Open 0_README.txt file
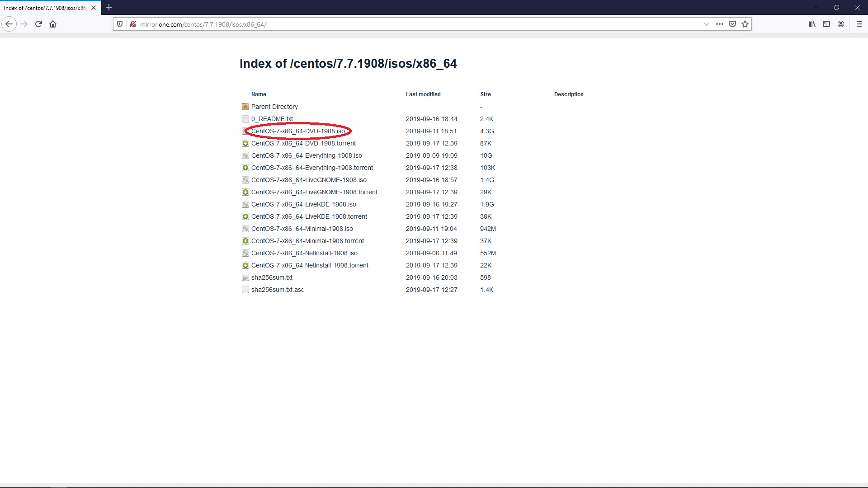The image size is (868, 488). coord(272,119)
